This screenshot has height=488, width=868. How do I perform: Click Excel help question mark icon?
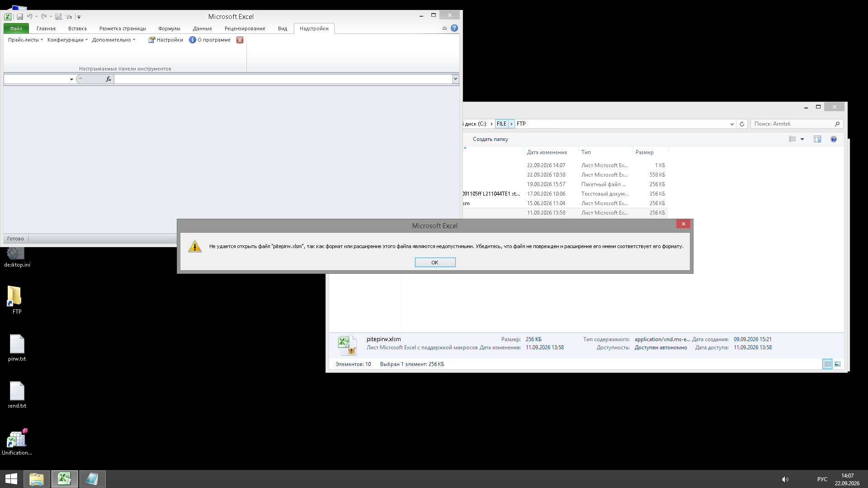point(454,28)
